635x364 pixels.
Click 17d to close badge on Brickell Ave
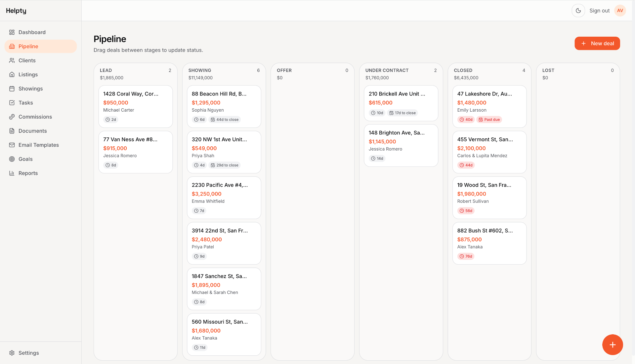[402, 113]
